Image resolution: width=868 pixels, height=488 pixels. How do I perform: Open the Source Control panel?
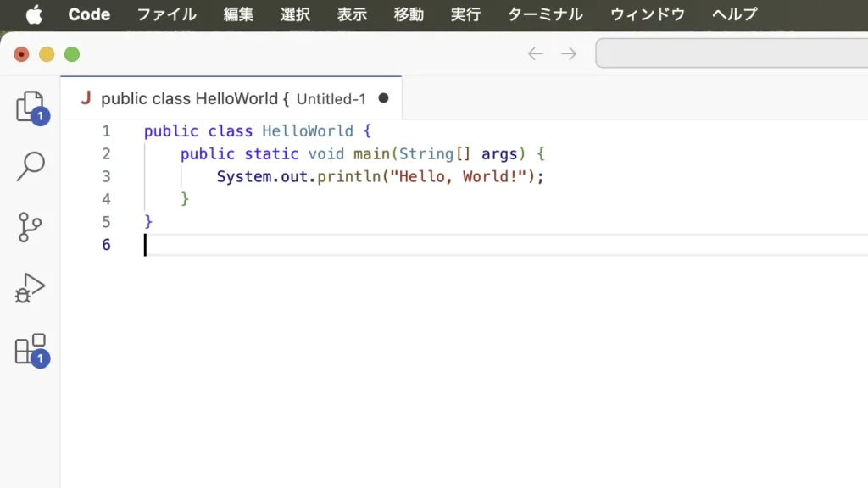[30, 227]
